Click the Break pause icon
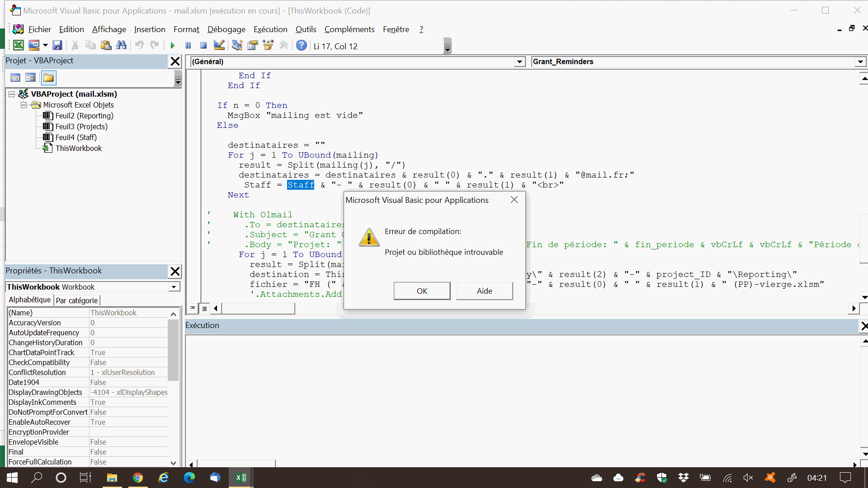This screenshot has width=868, height=488. pyautogui.click(x=188, y=45)
